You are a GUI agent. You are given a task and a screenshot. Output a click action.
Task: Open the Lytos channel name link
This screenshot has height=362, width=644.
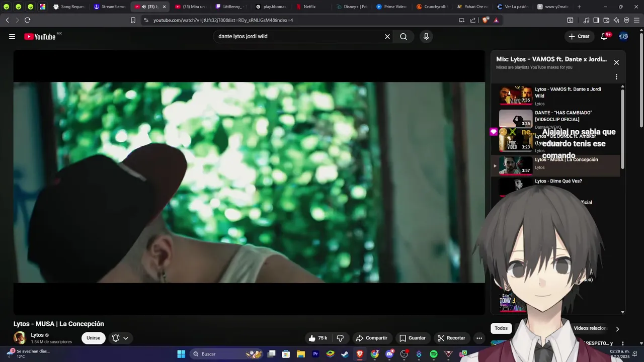click(37, 335)
